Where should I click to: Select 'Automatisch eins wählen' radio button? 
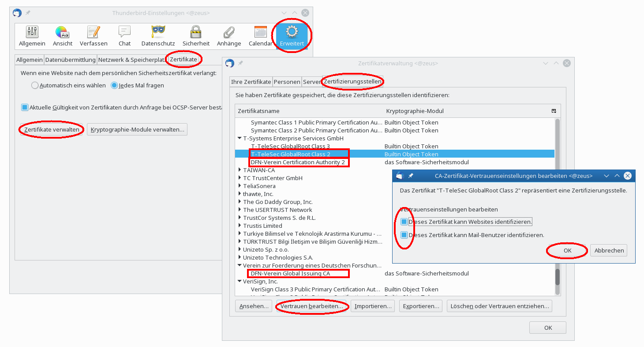[35, 85]
